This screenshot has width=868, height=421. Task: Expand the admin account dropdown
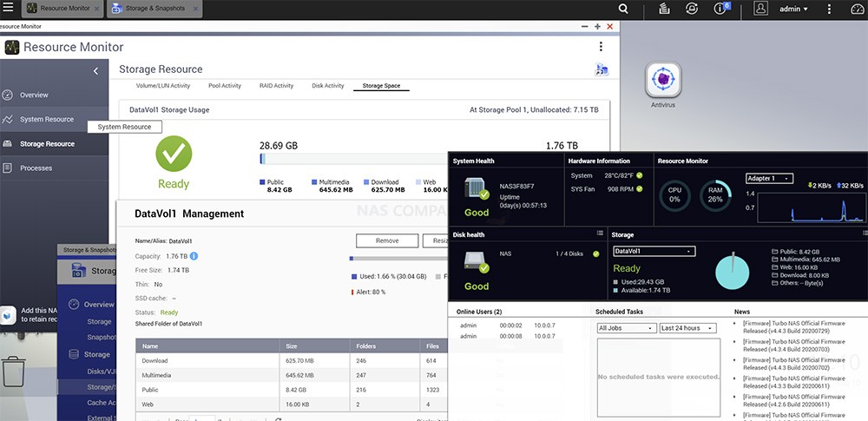coord(793,9)
